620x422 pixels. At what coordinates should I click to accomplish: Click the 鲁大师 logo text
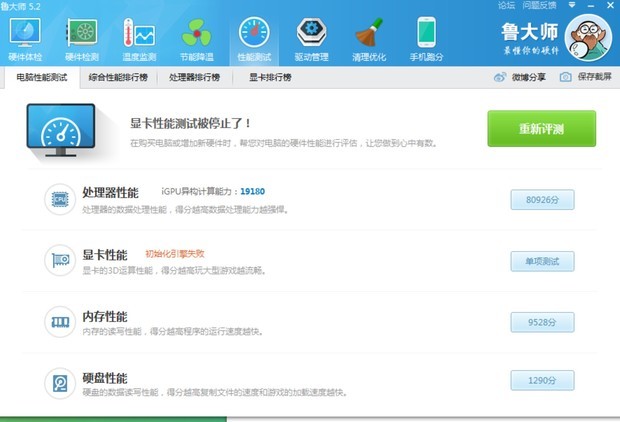[530, 32]
